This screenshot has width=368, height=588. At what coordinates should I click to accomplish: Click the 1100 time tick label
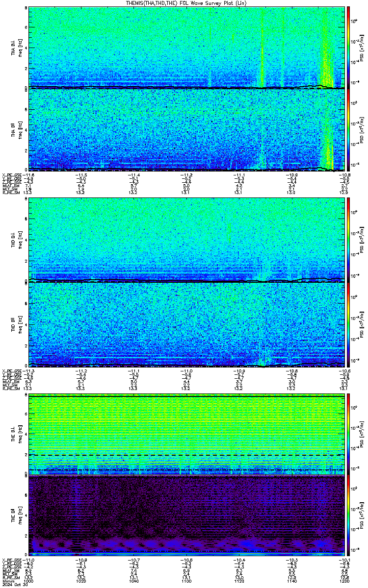pos(186,581)
